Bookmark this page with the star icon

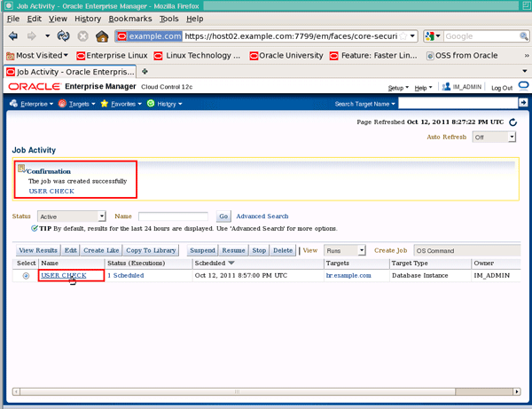403,36
